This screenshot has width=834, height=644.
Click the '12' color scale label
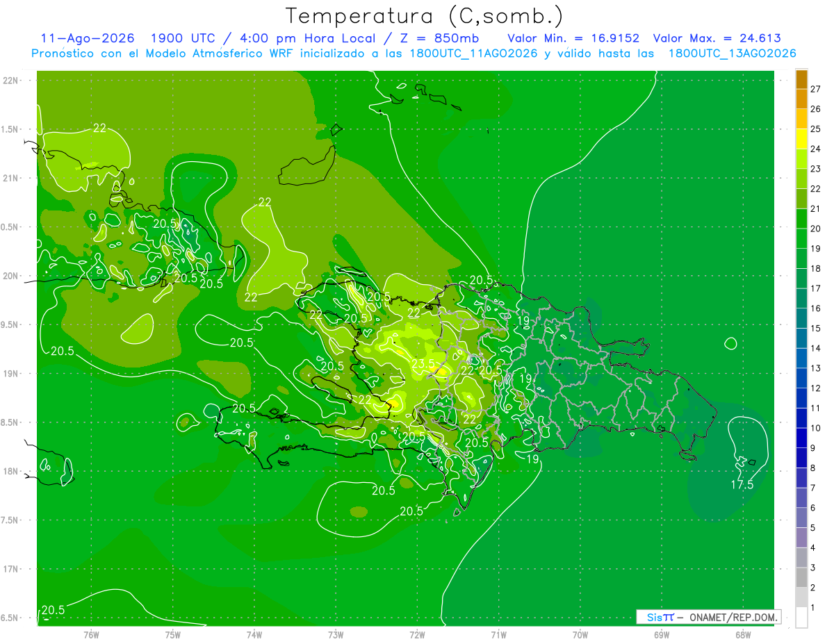815,388
